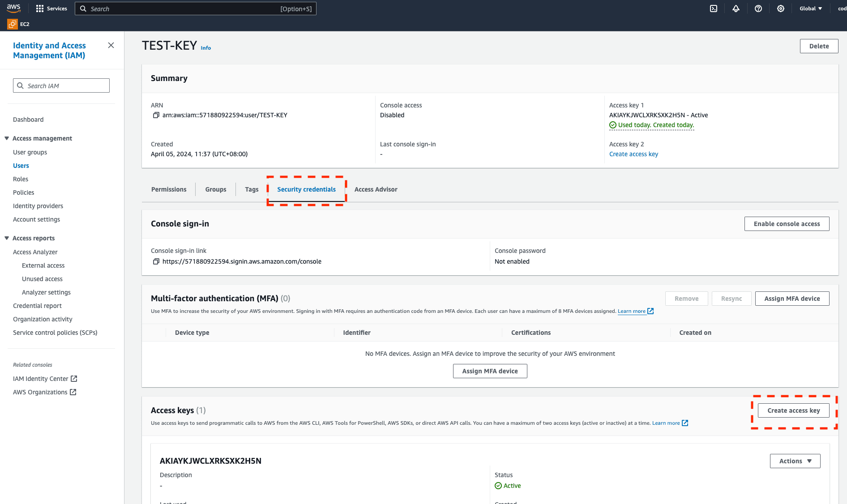This screenshot has width=847, height=504.
Task: Click Create access key link under Access key 2
Action: pos(633,154)
